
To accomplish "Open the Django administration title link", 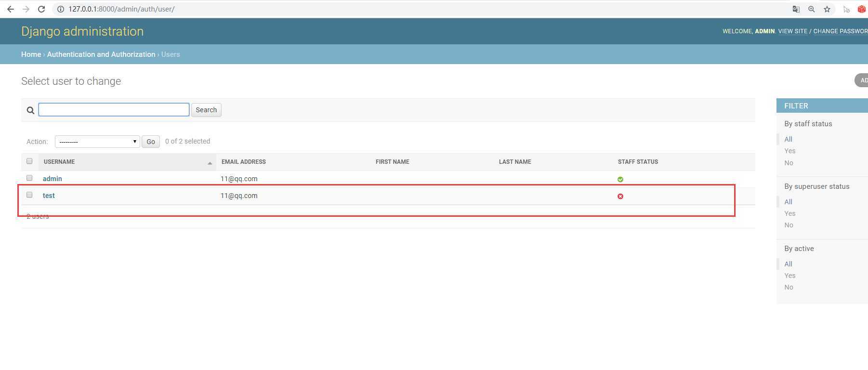I will (82, 31).
